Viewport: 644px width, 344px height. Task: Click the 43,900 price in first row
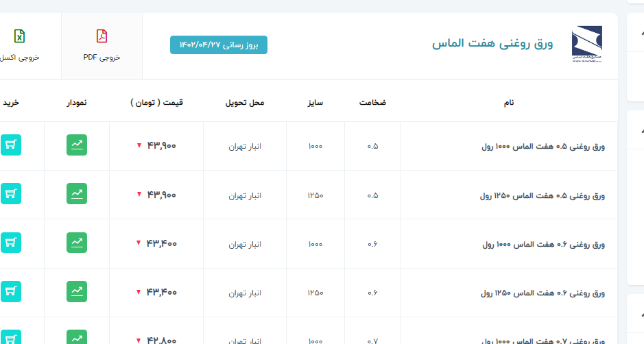click(161, 146)
